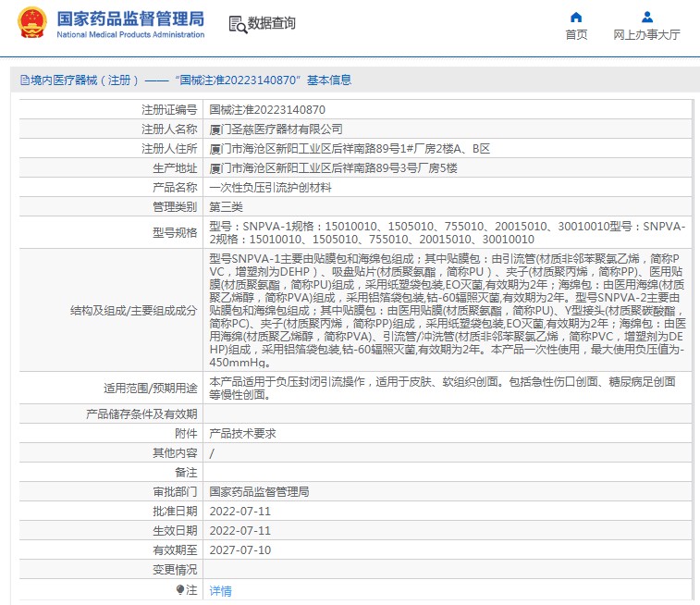The image size is (700, 605).
Task: Click the 管理类别 label
Action: (x=175, y=207)
